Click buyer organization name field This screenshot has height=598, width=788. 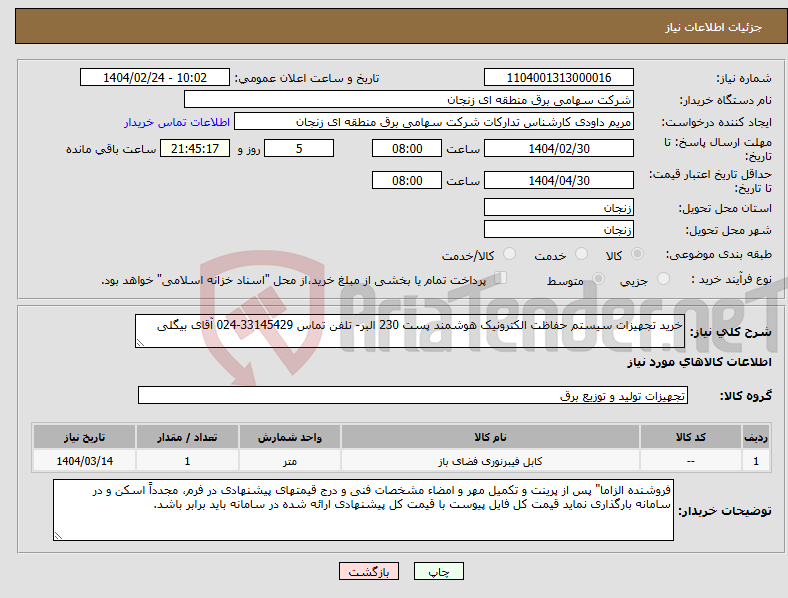409,99
